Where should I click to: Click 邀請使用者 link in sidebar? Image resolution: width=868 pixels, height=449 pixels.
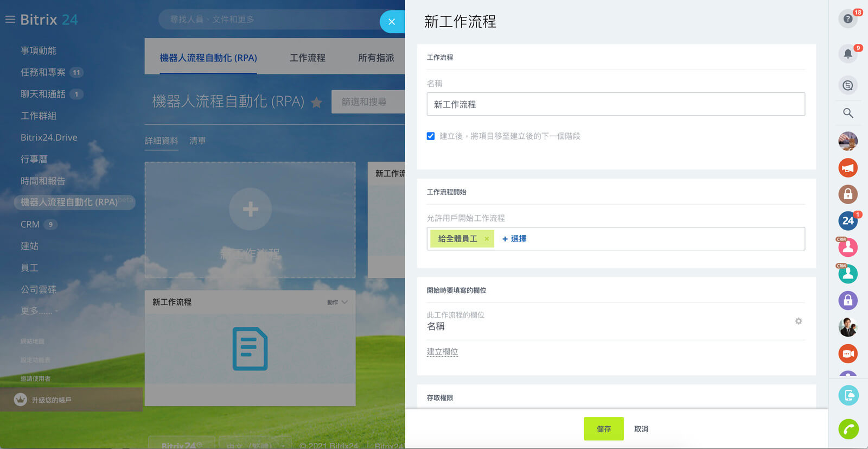(x=35, y=378)
